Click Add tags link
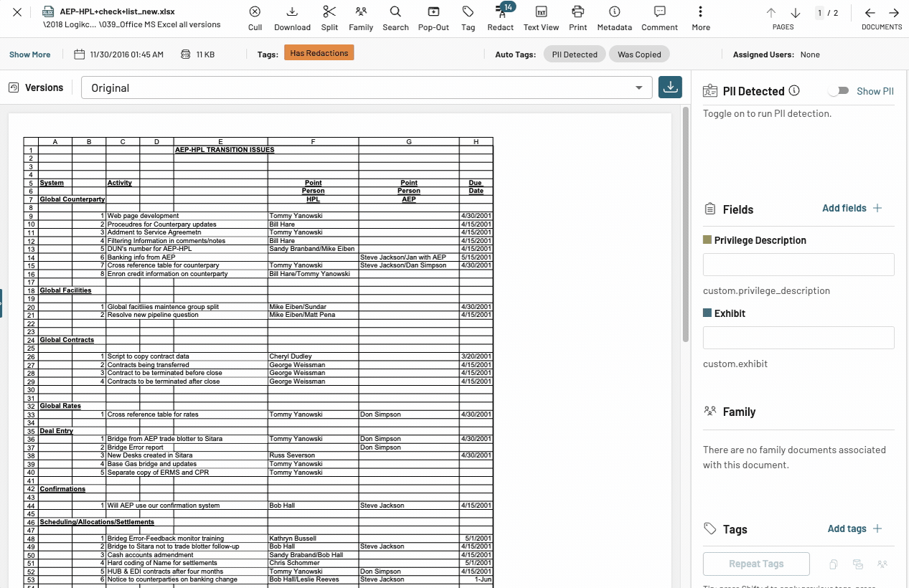The width and height of the screenshot is (909, 588). point(855,528)
